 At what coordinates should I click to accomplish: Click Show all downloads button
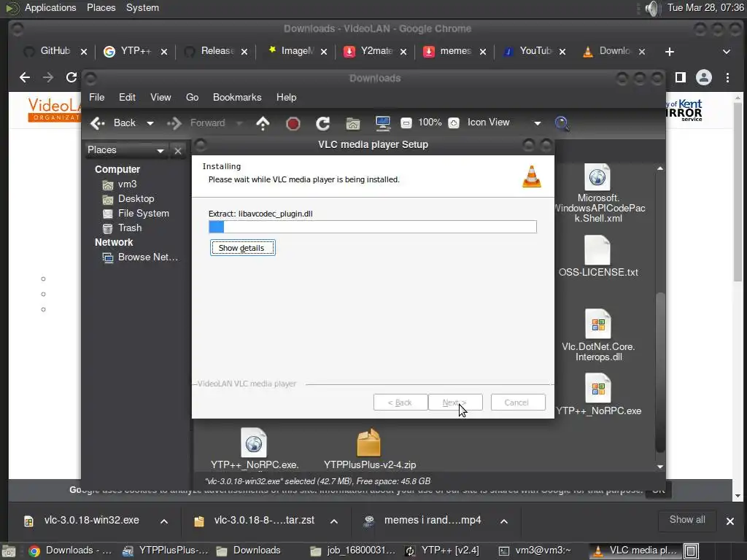point(687,520)
